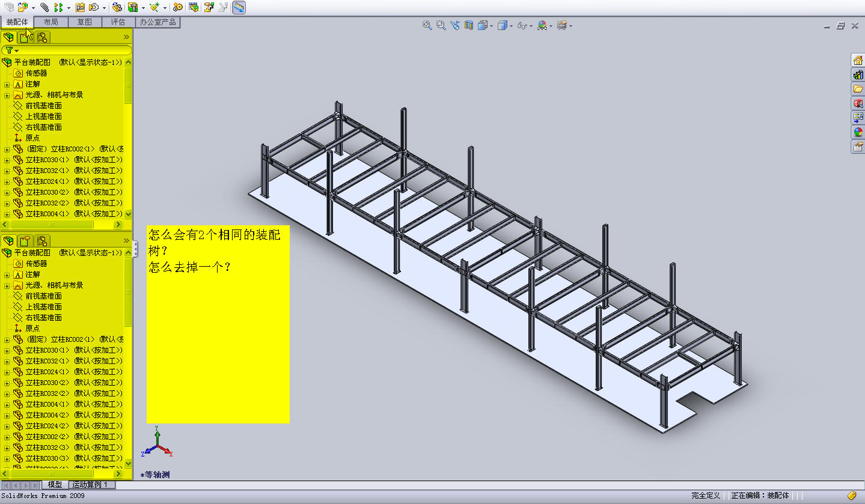Open SolidWorks Resources in task pane
Image resolution: width=865 pixels, height=504 pixels.
coord(858,60)
